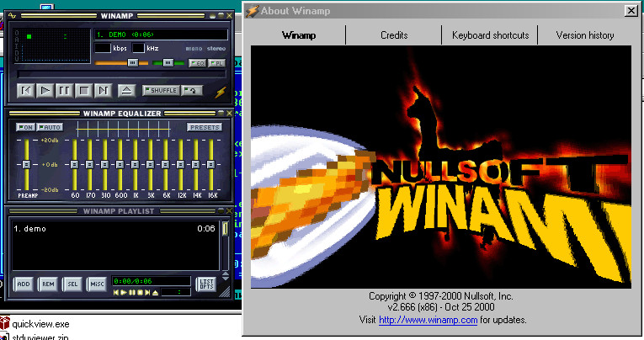Click the playlist mini Next button
644x340 pixels.
coord(147,293)
